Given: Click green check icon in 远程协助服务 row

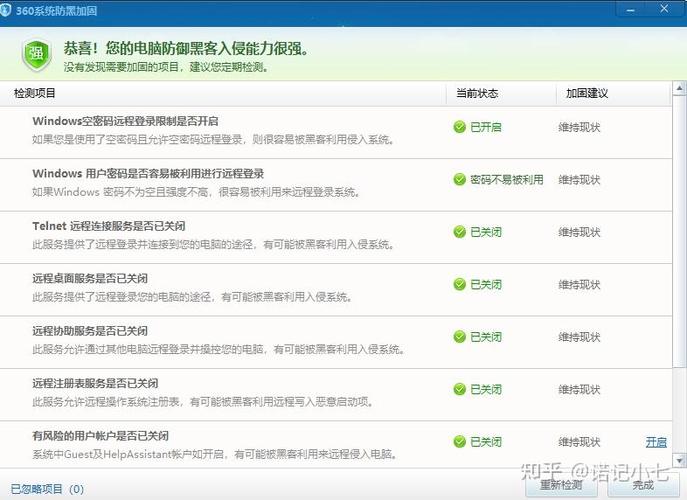Looking at the screenshot, I should pyautogui.click(x=459, y=337).
